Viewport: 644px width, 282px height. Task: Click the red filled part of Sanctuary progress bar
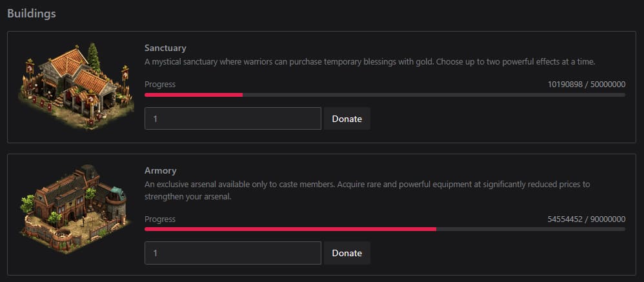pyautogui.click(x=194, y=95)
